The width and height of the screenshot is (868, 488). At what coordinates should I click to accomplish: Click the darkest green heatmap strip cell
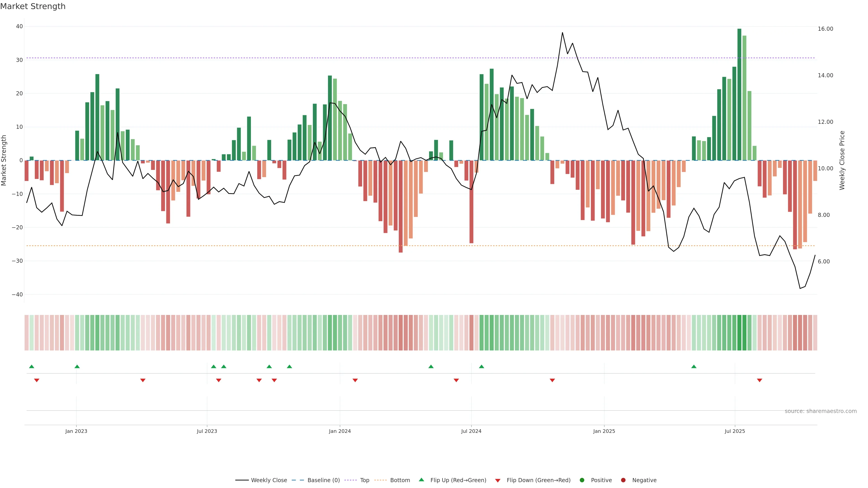pyautogui.click(x=739, y=333)
